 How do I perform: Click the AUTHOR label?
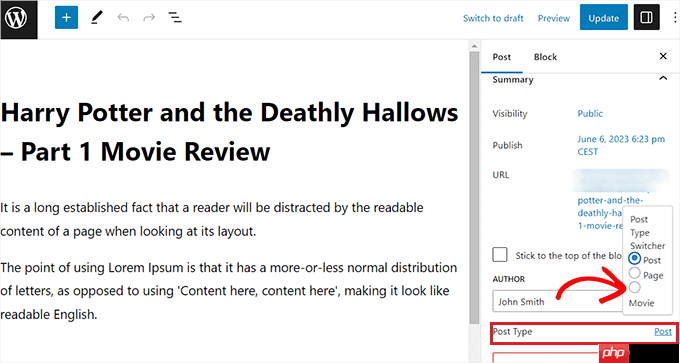(509, 279)
